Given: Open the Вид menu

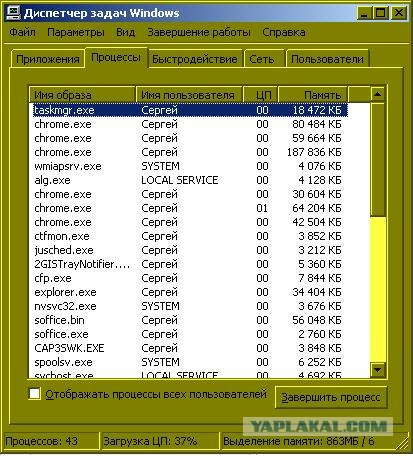Looking at the screenshot, I should [x=126, y=32].
